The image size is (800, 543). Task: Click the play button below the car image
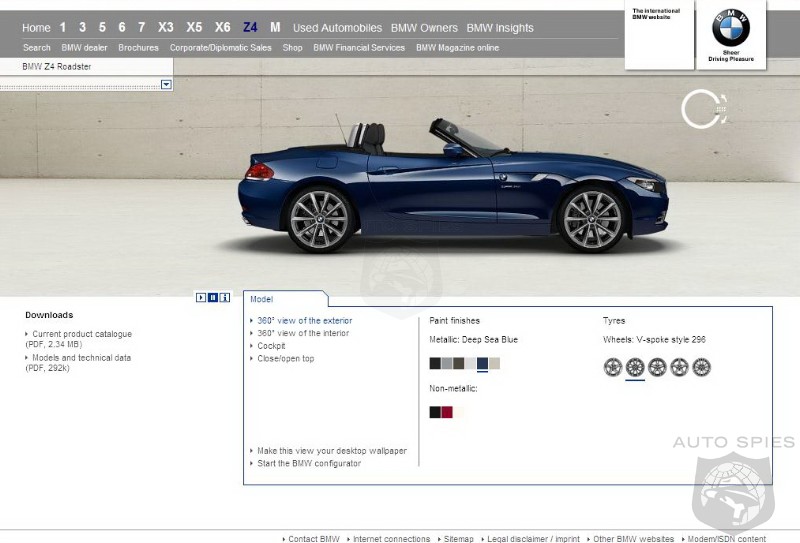coord(201,297)
